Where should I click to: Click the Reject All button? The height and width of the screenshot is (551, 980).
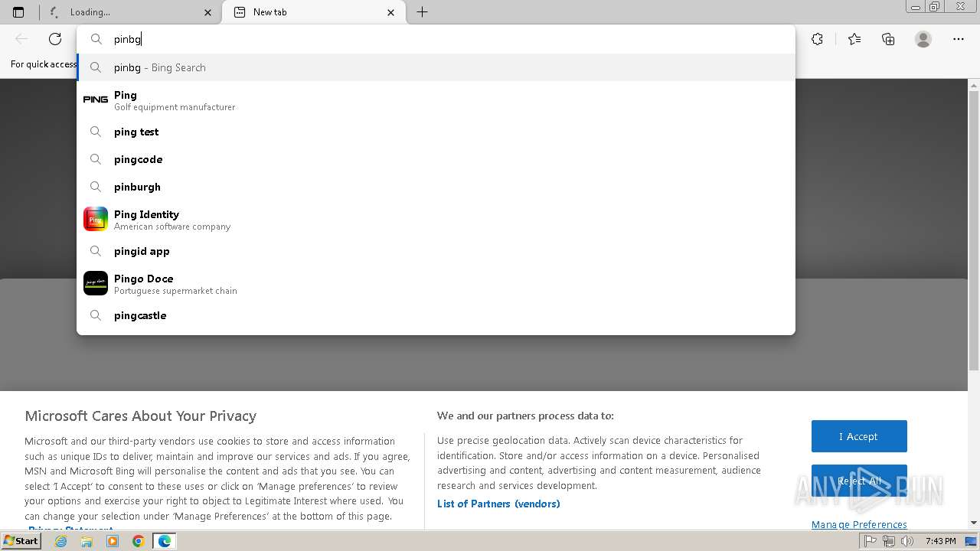coord(859,481)
